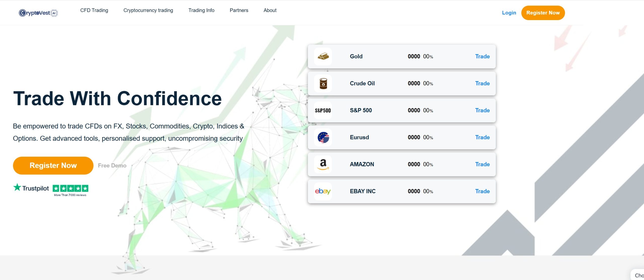Open the Cryptocurrency trading menu
This screenshot has width=644, height=280.
pos(148,10)
